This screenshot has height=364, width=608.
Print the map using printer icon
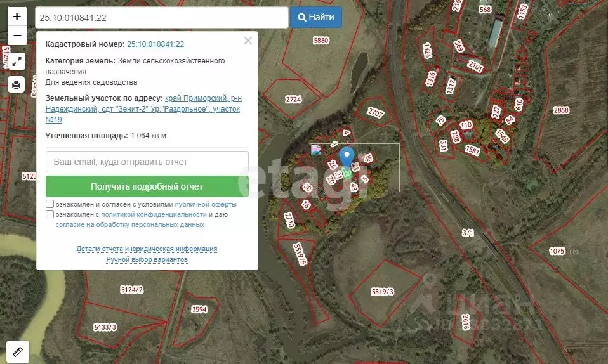[x=17, y=84]
